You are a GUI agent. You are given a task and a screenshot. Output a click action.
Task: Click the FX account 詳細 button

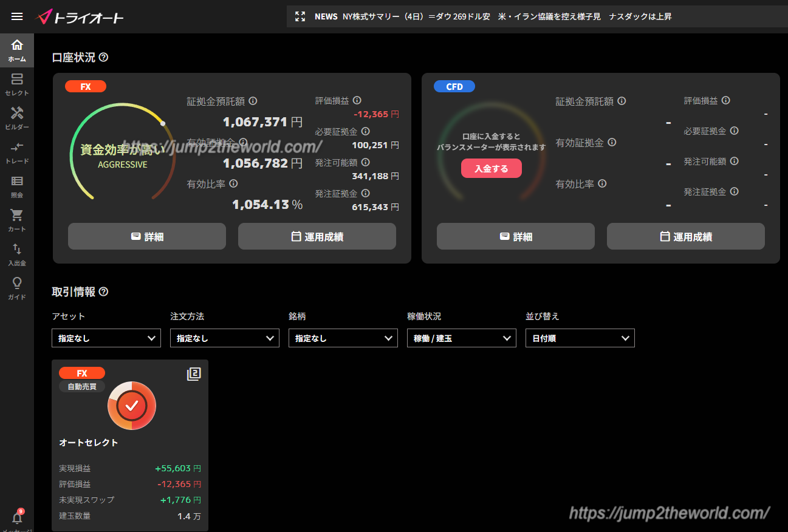147,236
